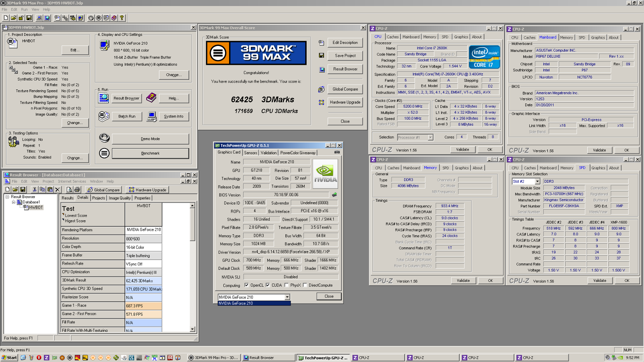Click Edit Description button in score window
This screenshot has width=644, height=362.
[x=345, y=43]
